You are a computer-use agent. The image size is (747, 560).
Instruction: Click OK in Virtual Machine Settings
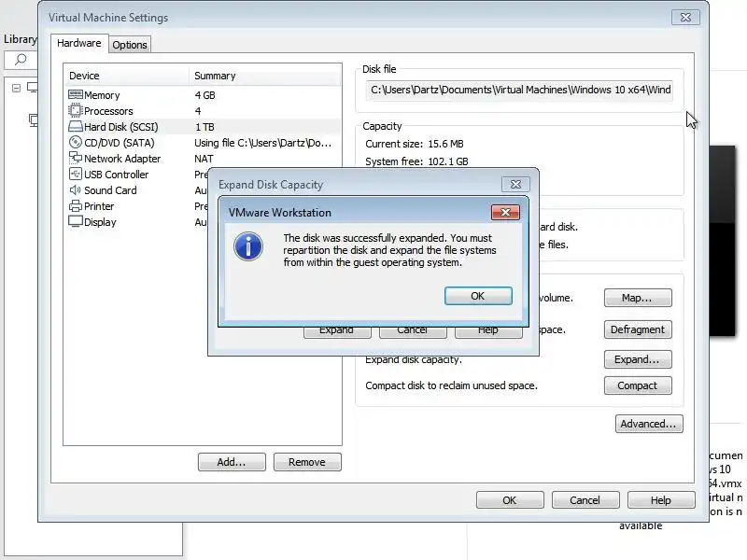tap(510, 500)
